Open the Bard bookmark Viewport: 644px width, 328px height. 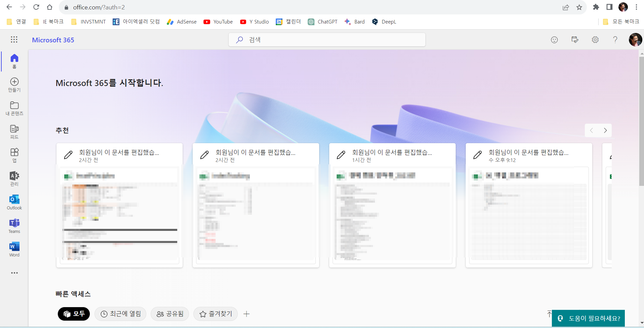click(x=354, y=22)
